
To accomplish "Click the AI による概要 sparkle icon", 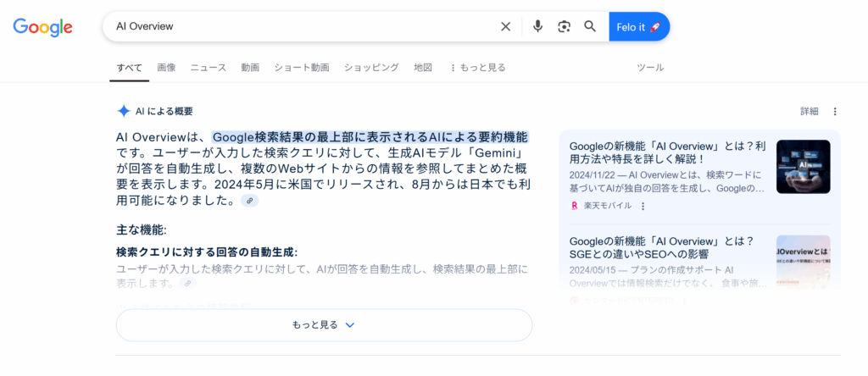I will (124, 111).
